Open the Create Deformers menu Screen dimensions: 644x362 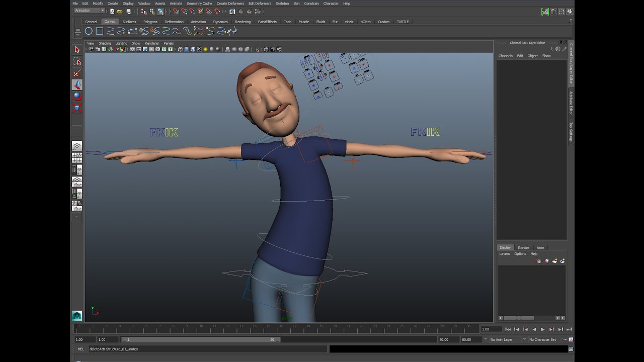[230, 4]
